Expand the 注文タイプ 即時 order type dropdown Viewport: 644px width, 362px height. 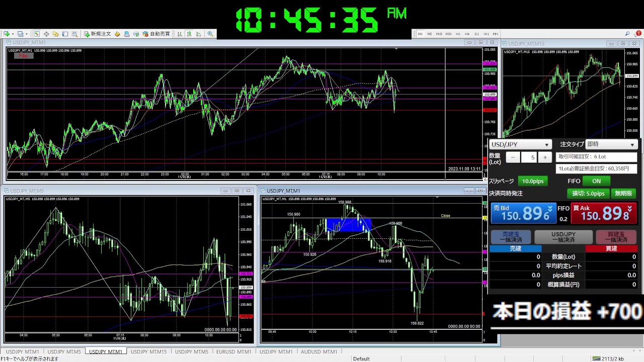tap(611, 145)
